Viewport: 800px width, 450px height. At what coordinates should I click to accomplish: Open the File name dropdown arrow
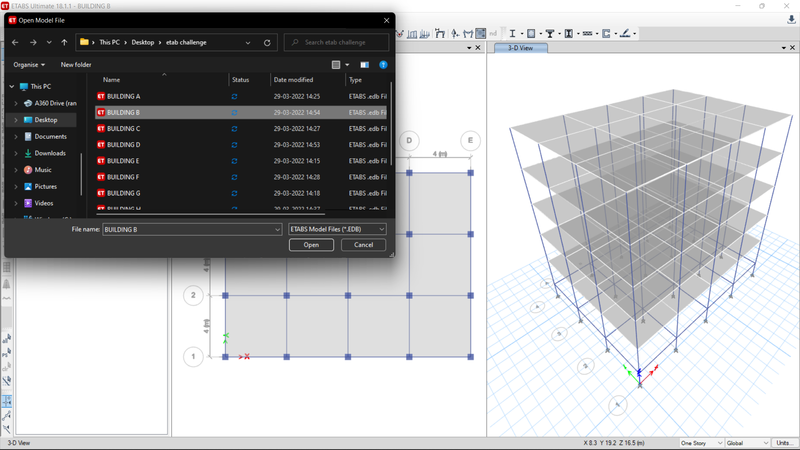point(277,230)
